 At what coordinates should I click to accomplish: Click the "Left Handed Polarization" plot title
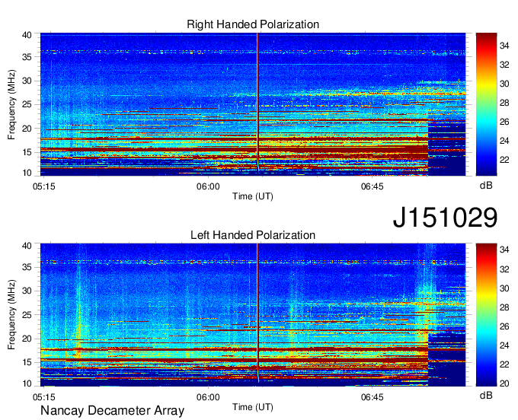coord(253,235)
